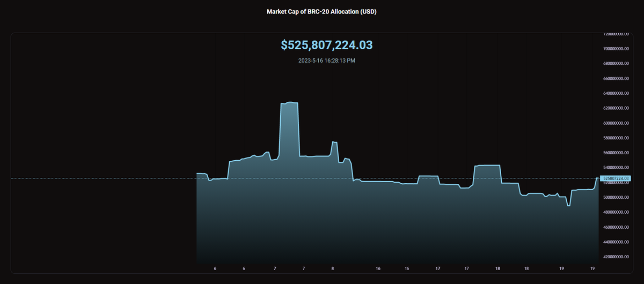
Task: Click the date label 8 on time axis
Action: pos(333,268)
